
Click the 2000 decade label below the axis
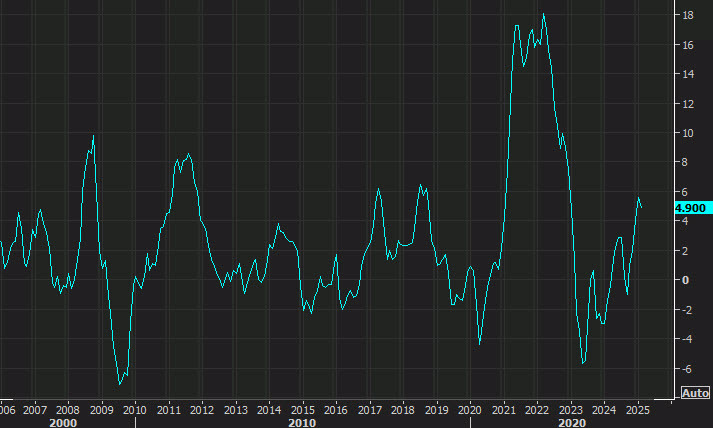(x=62, y=423)
